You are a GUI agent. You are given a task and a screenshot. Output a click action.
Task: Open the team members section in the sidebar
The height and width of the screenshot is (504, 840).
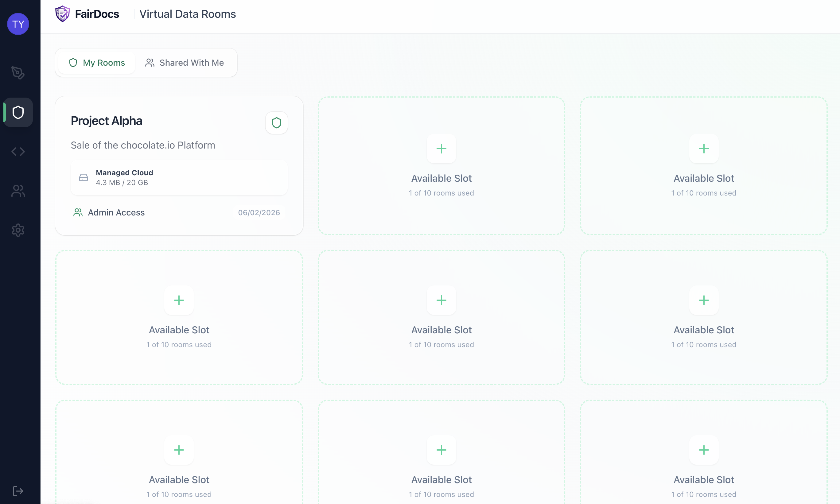point(18,191)
